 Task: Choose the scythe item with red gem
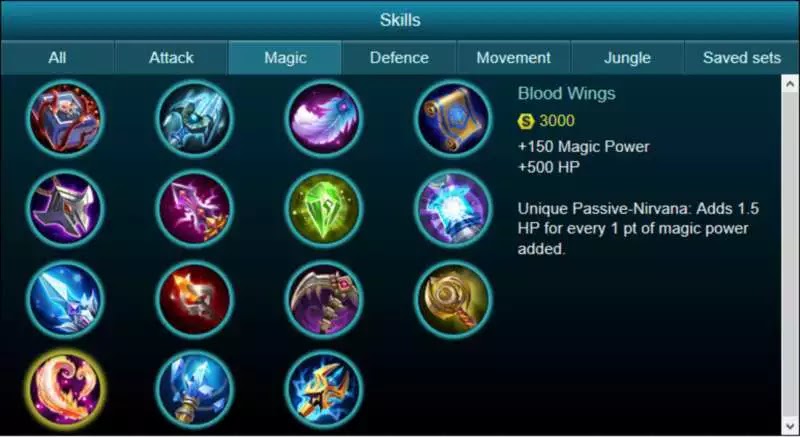pyautogui.click(x=324, y=299)
